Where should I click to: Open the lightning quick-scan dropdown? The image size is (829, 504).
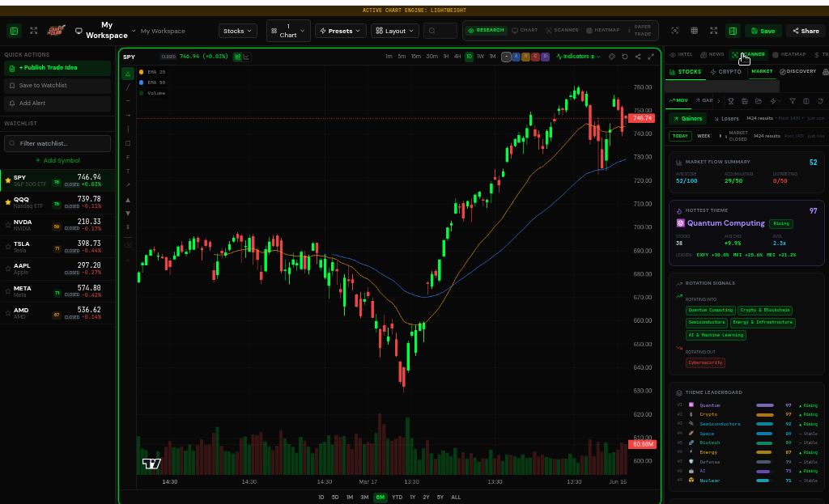(775, 101)
